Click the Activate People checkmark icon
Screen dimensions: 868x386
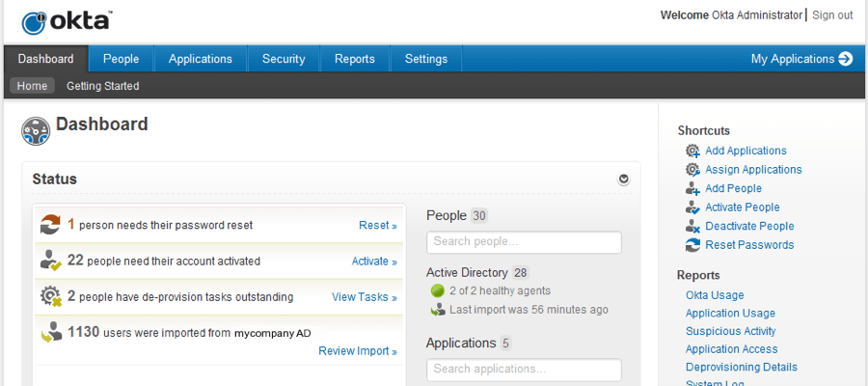pos(692,207)
